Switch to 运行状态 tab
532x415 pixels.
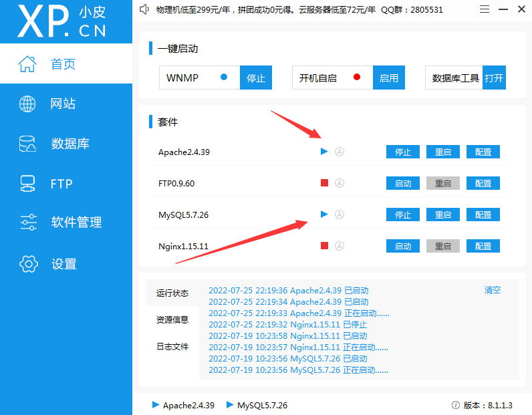point(172,293)
